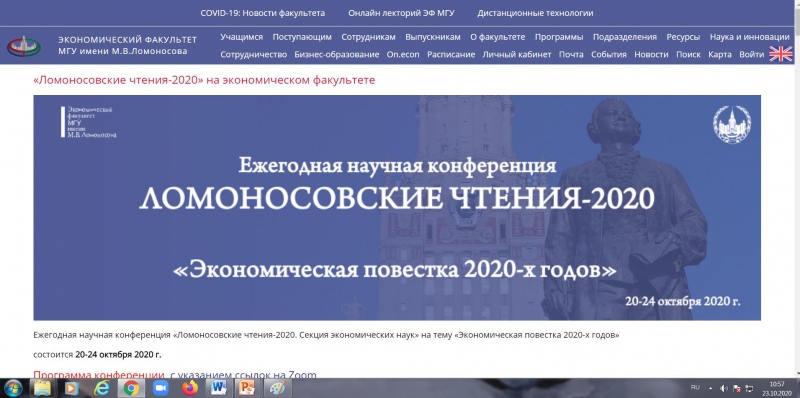Click the network tray icon
This screenshot has width=800, height=398.
point(749,388)
